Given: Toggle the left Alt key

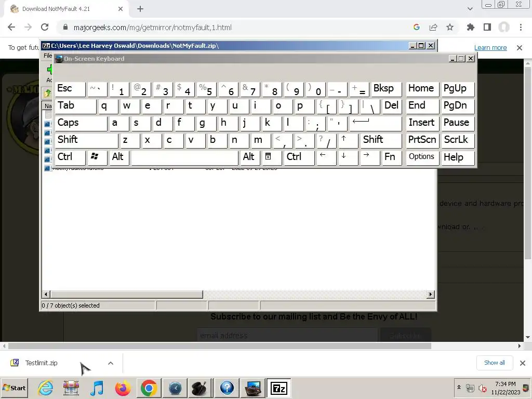Looking at the screenshot, I should [x=119, y=157].
